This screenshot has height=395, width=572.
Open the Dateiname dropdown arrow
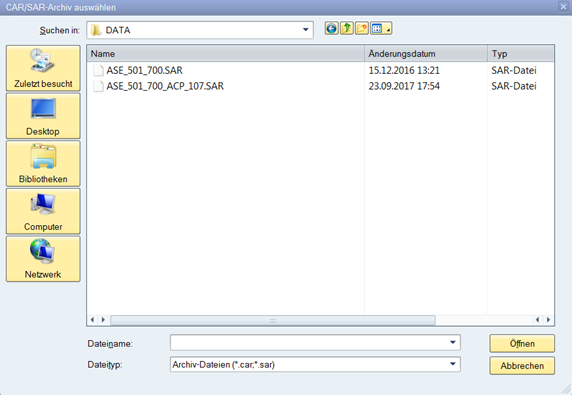pos(453,342)
